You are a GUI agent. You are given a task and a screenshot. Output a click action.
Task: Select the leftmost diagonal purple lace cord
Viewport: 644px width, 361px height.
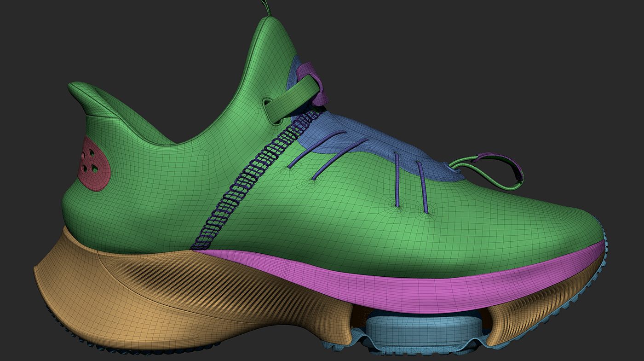coord(317,149)
